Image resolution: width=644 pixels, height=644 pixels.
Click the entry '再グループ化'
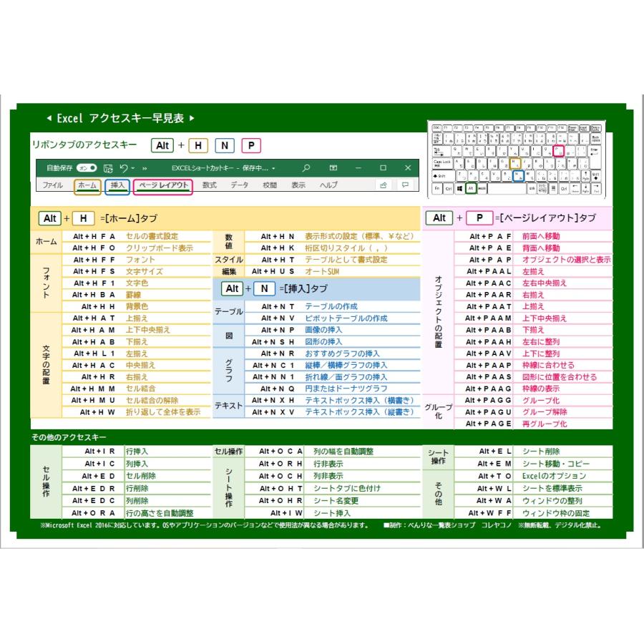tap(545, 424)
